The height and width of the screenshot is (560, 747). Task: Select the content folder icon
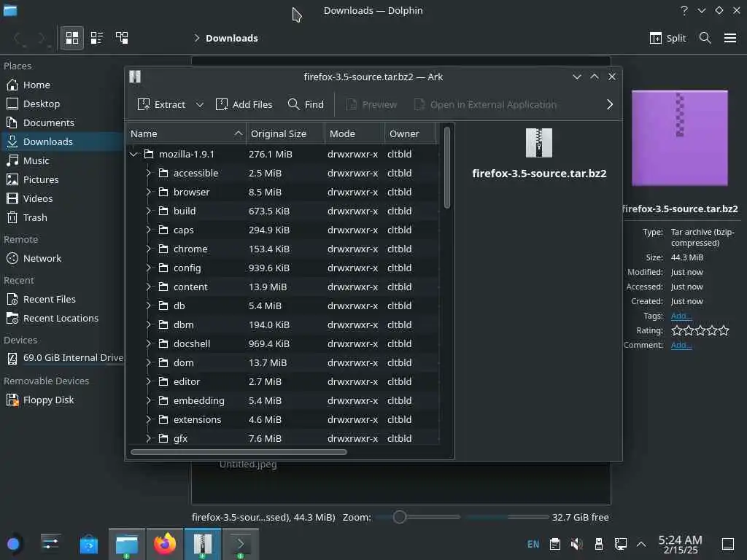pyautogui.click(x=163, y=287)
